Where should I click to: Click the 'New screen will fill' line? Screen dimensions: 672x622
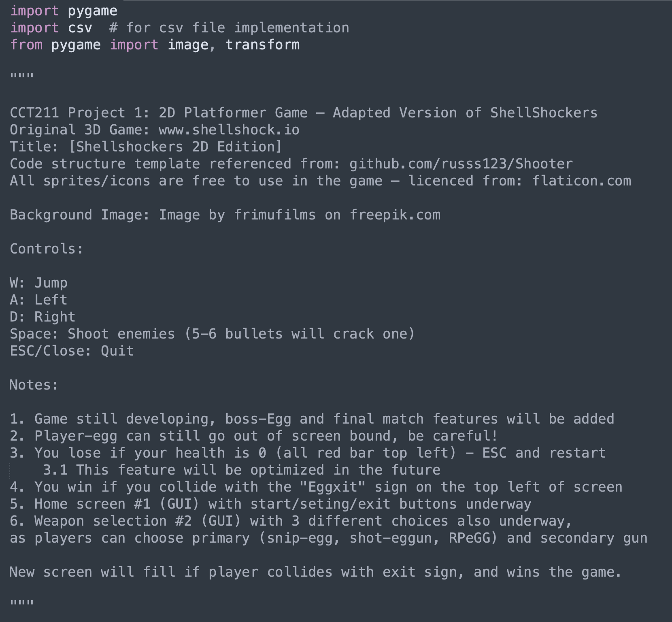315,572
